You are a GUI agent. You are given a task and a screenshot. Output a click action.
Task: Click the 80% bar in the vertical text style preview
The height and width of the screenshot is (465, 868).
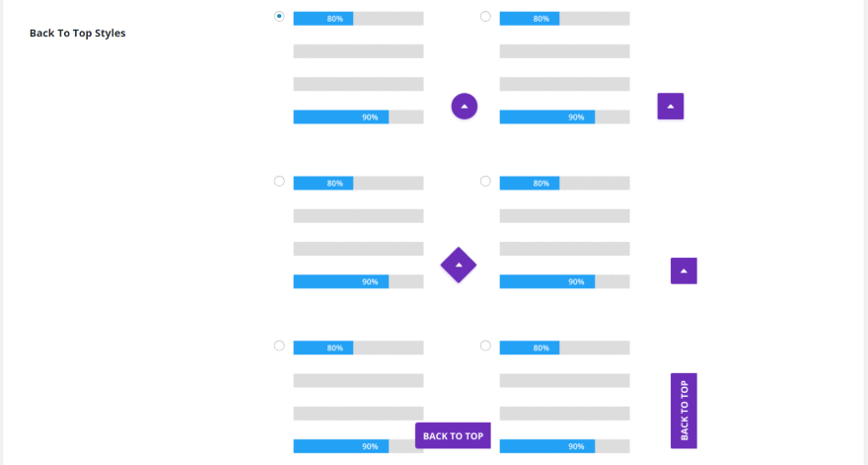[x=530, y=348]
